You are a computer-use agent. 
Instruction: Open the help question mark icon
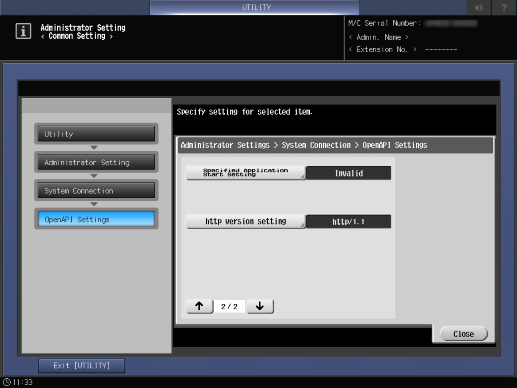tap(504, 7)
